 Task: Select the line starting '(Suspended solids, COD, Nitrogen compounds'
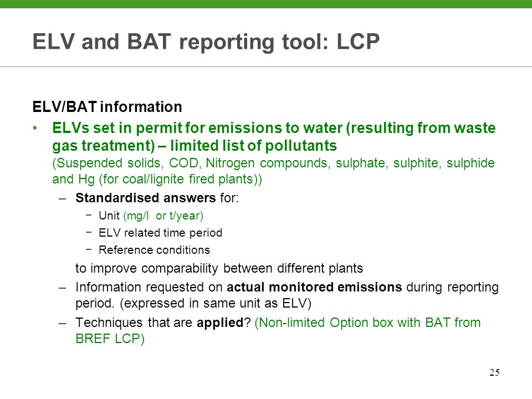273,163
